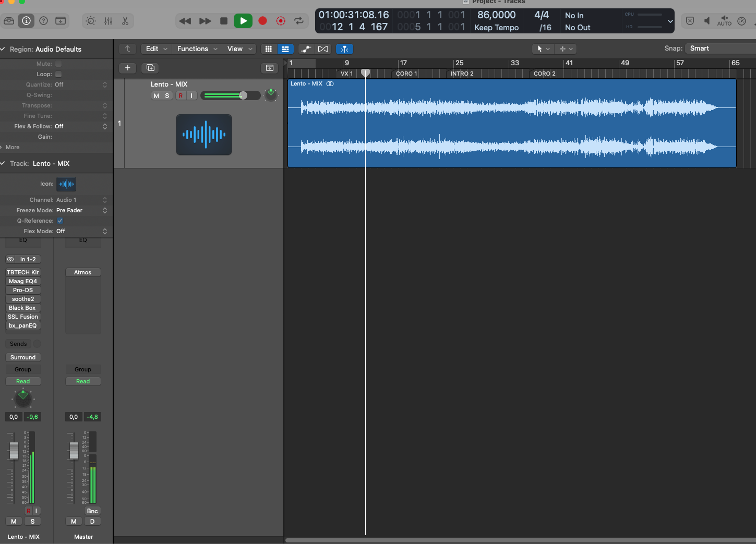Show automation with the curve icon
Image resolution: width=756 pixels, height=544 pixels.
(x=306, y=49)
